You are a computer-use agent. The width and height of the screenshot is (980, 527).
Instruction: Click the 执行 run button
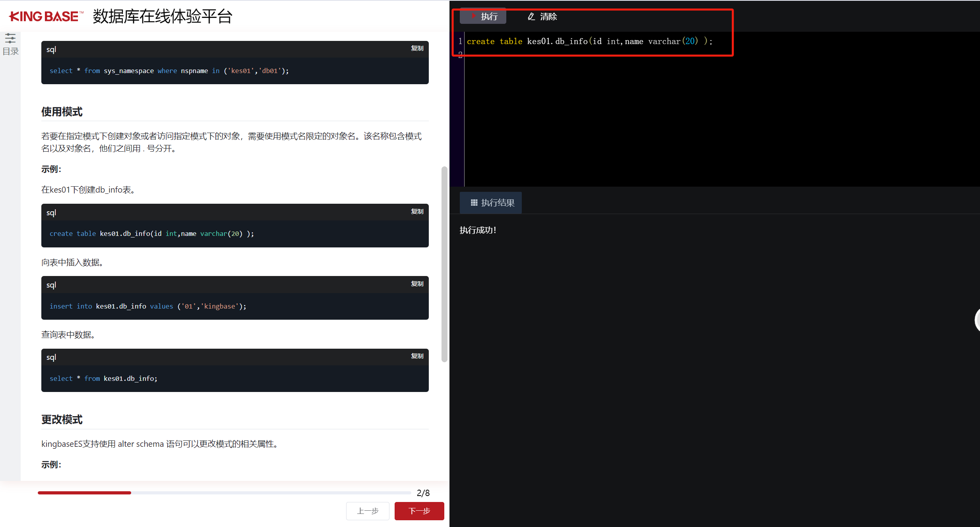[483, 16]
